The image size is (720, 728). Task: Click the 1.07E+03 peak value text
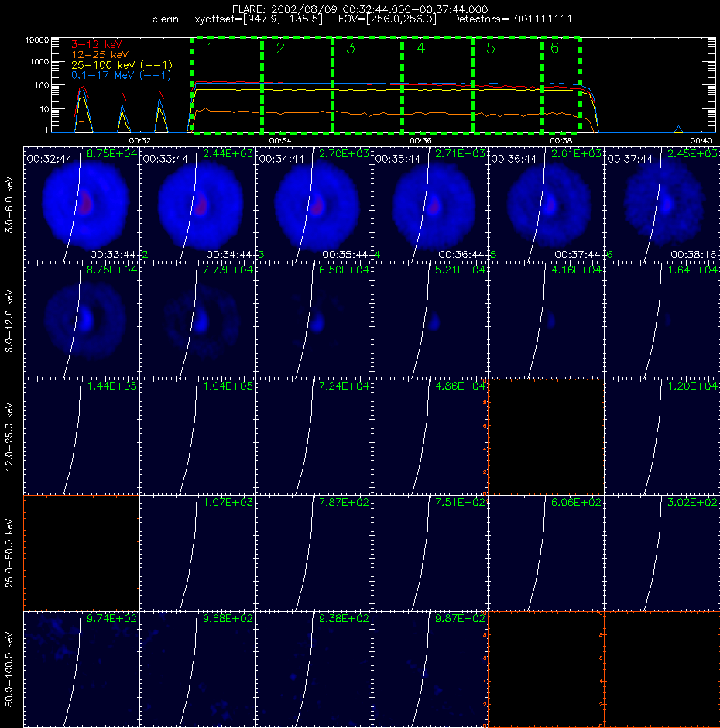click(x=228, y=502)
